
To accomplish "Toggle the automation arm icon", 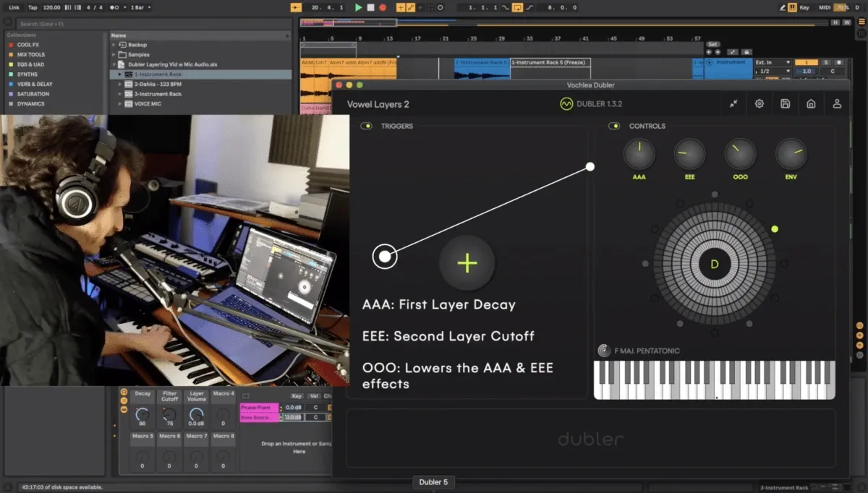I will [x=411, y=7].
